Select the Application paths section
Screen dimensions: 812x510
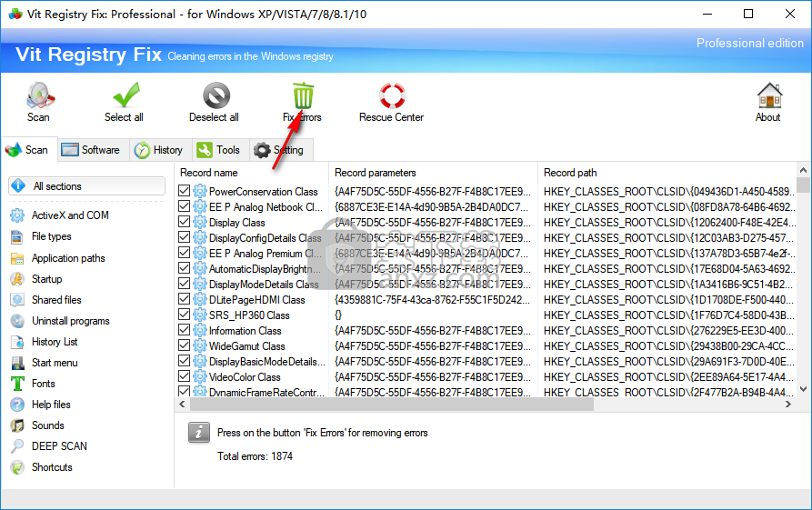click(x=68, y=258)
